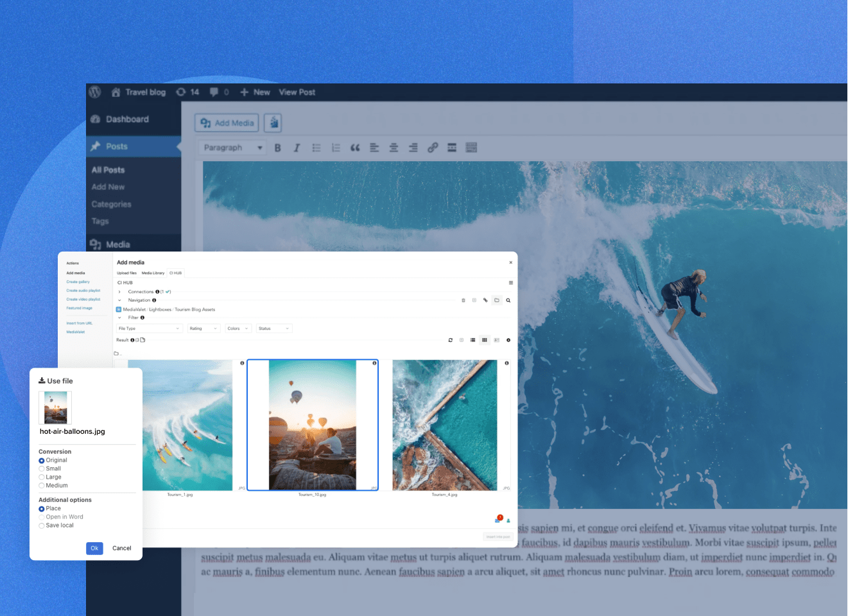Click the trash icon in Navigation row

(463, 300)
